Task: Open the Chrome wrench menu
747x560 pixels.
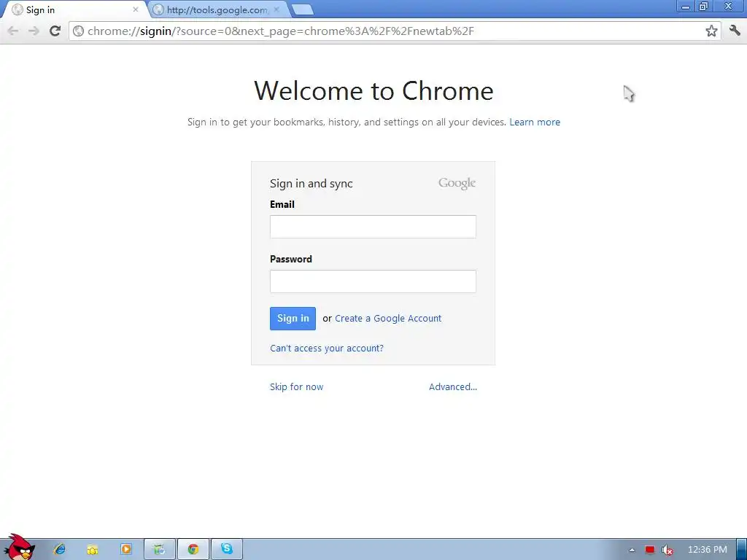Action: (x=735, y=31)
